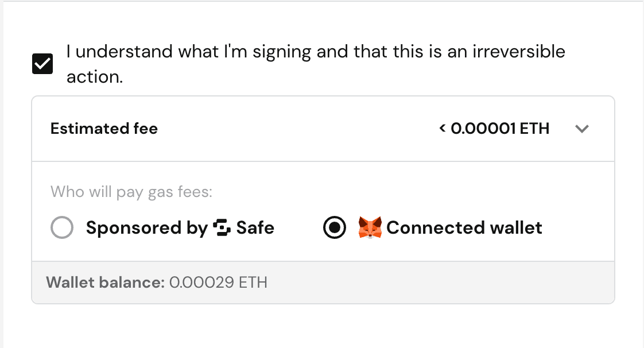
Task: Select the Sponsored by Safe option
Action: click(x=62, y=227)
